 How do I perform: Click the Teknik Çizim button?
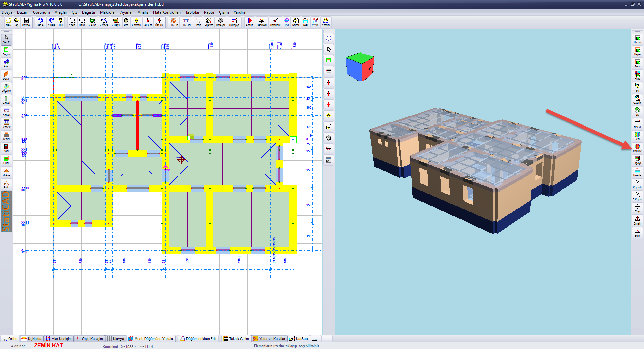(236, 339)
